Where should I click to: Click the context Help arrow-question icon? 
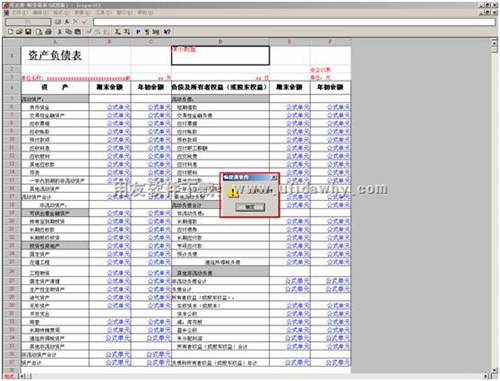(167, 32)
